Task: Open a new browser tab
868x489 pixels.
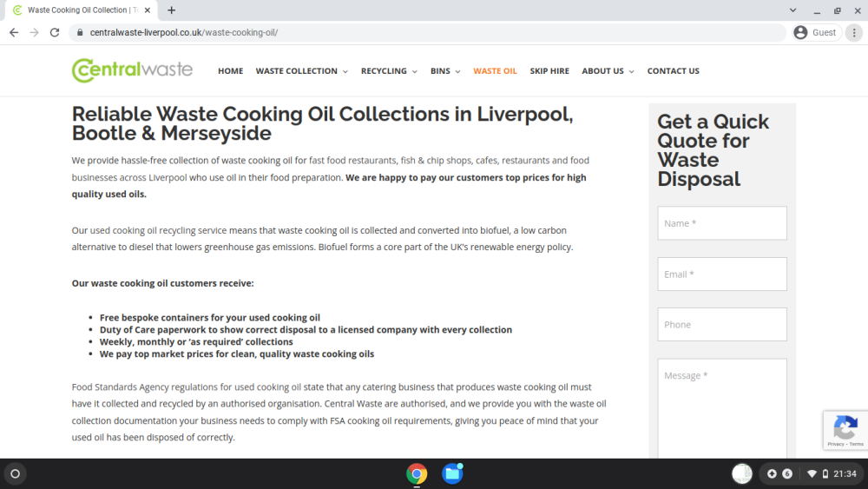Action: (172, 10)
